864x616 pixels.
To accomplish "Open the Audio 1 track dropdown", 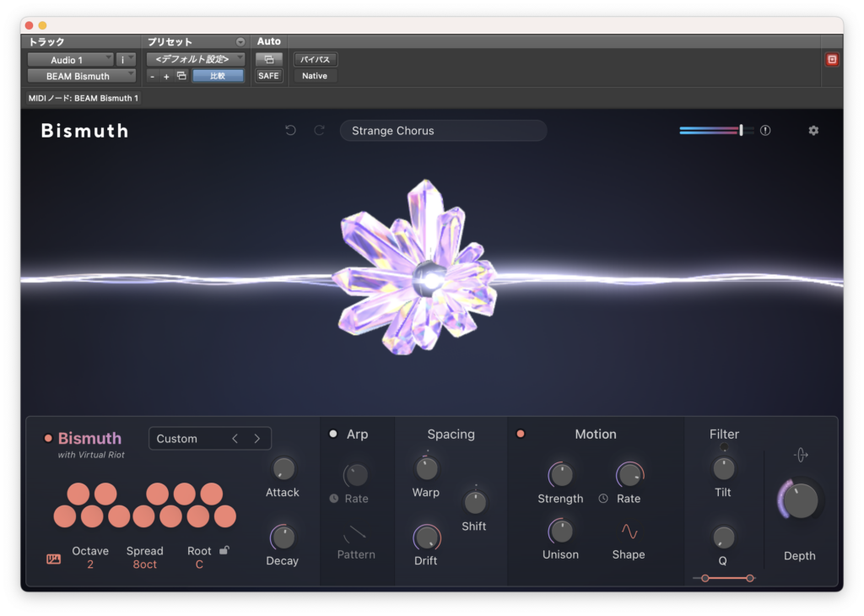I will pos(70,60).
